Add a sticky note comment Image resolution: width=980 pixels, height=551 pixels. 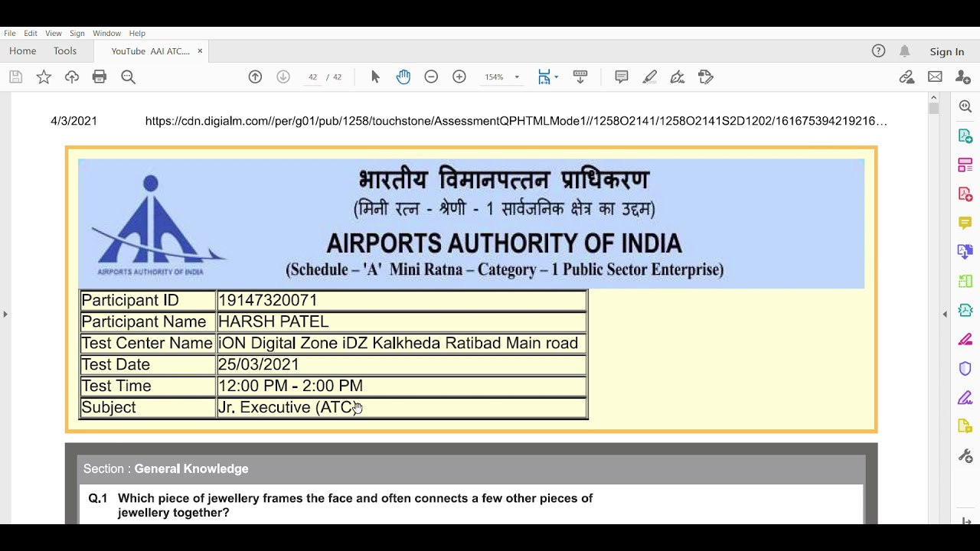point(622,77)
